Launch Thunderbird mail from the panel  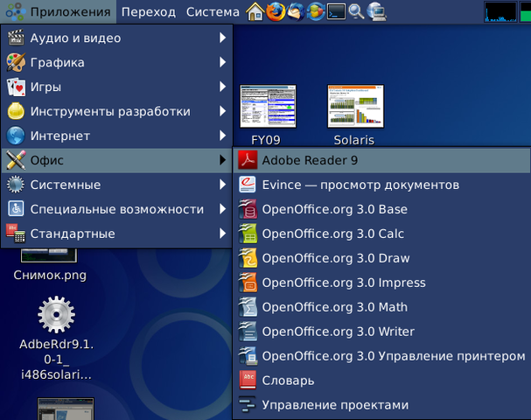pos(296,11)
